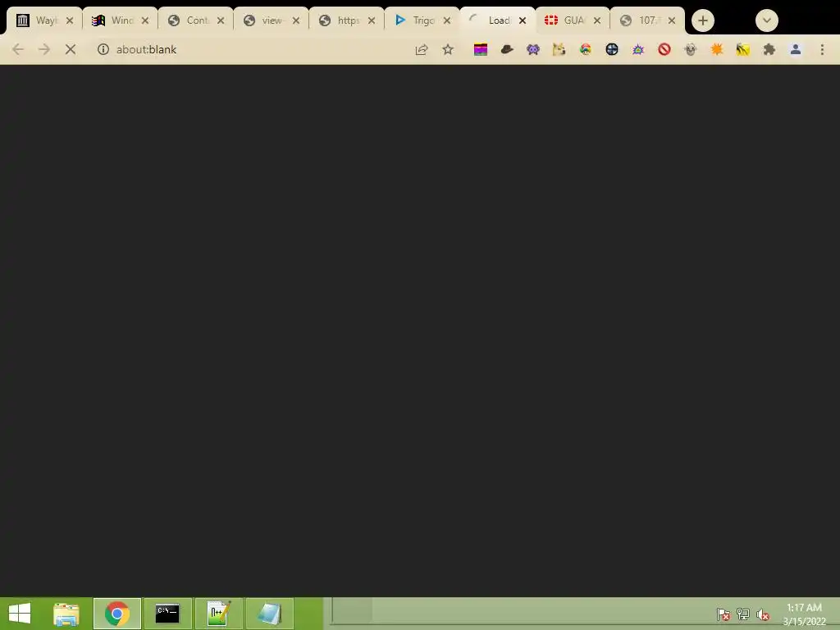Click the orange sunburst extension icon

click(x=717, y=49)
